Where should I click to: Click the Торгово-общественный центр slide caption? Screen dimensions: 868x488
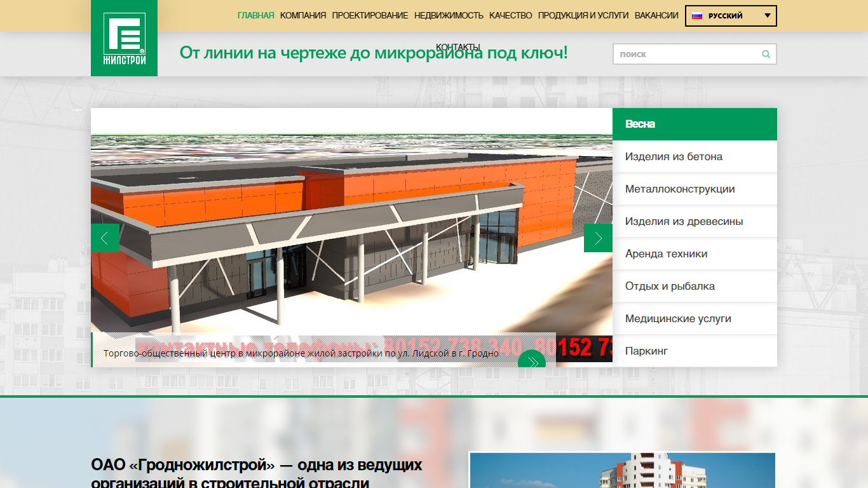(x=301, y=353)
